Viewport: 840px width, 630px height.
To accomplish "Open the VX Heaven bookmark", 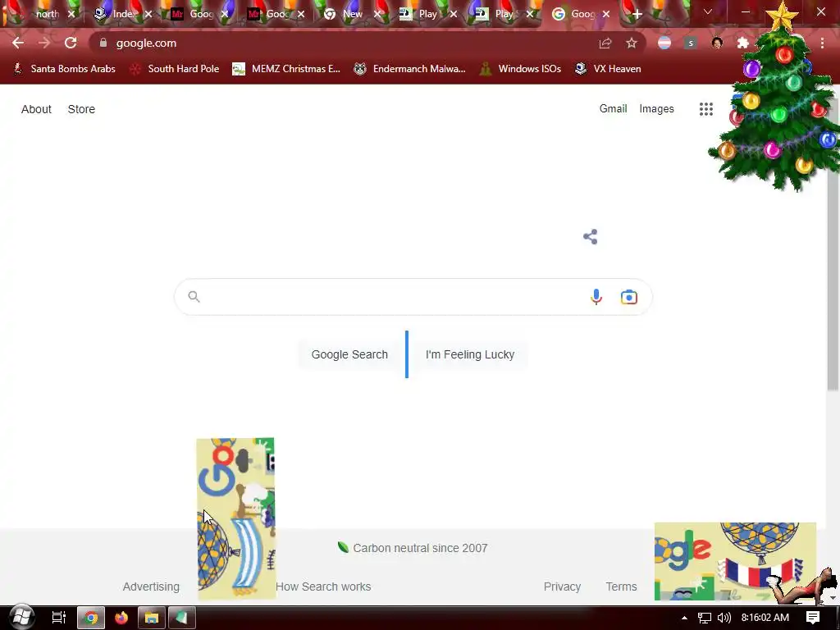I will (x=608, y=69).
